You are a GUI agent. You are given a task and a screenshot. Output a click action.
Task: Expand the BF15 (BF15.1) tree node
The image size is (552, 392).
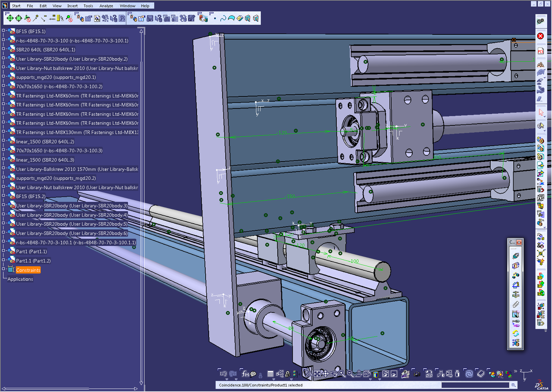pos(3,31)
